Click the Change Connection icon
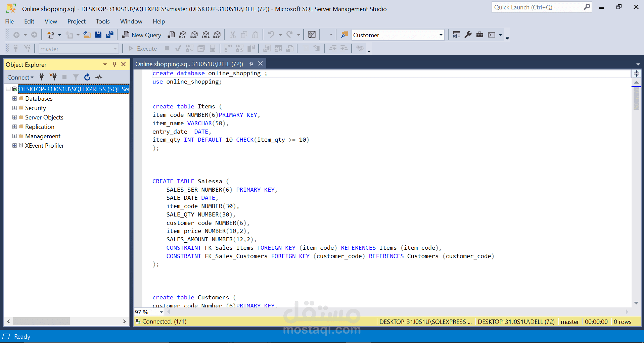Screen dimensions: 644x343 point(27,49)
